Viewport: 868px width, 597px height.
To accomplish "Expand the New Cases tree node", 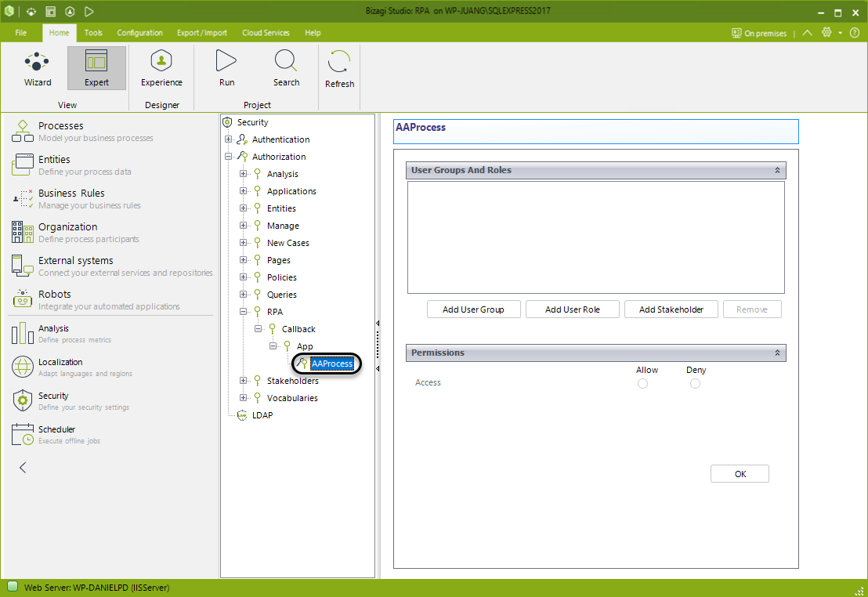I will [x=243, y=242].
